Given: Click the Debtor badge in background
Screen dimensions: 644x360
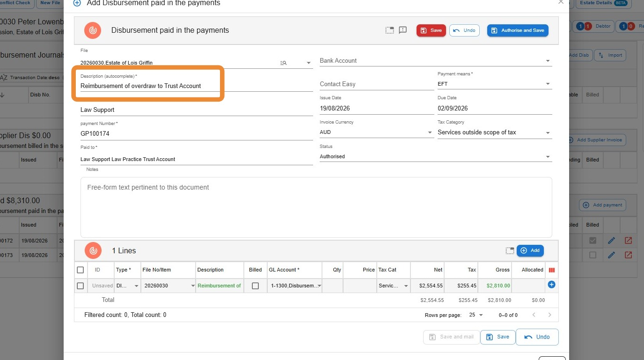Looking at the screenshot, I should (594, 26).
